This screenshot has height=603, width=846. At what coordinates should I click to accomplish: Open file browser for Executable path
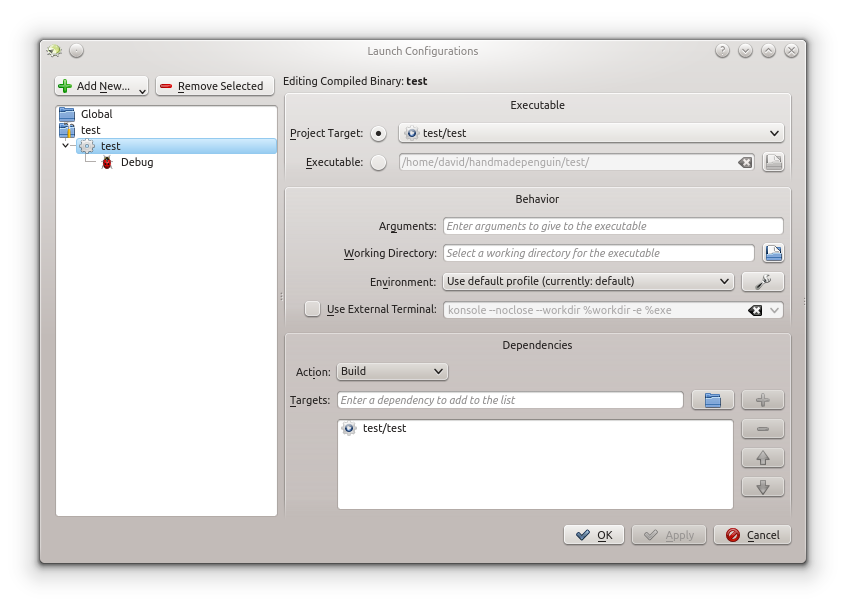tap(773, 162)
